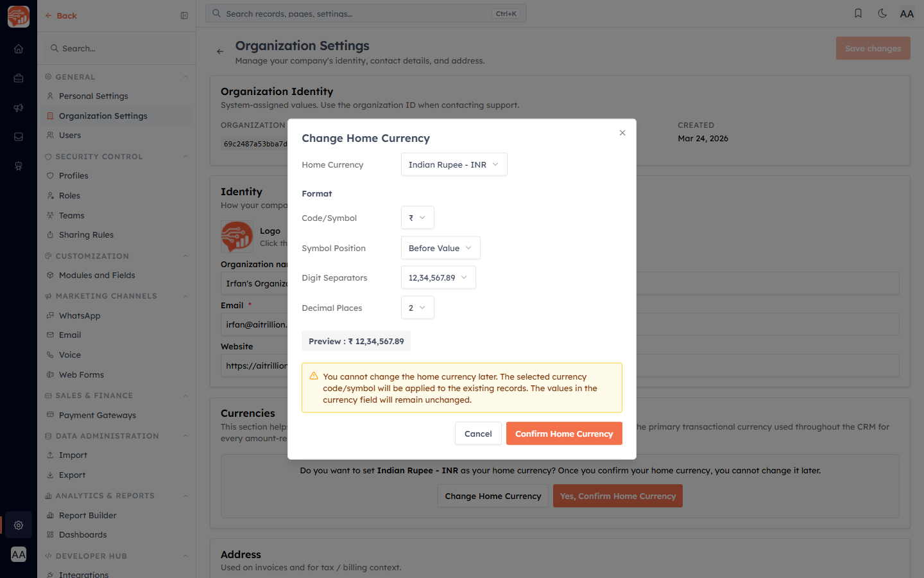Screen dimensions: 924x578
Task: Open the Digit Separators dropdown
Action: point(438,277)
